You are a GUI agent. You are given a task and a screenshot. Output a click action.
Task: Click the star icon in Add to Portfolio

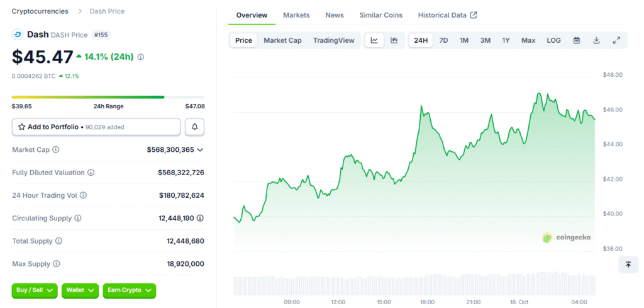(x=22, y=127)
